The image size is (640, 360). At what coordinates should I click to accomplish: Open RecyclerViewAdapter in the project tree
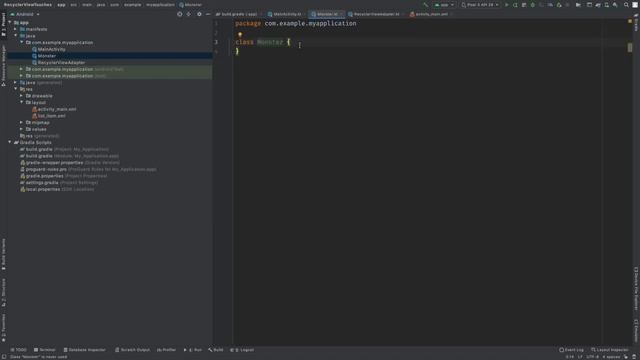61,62
